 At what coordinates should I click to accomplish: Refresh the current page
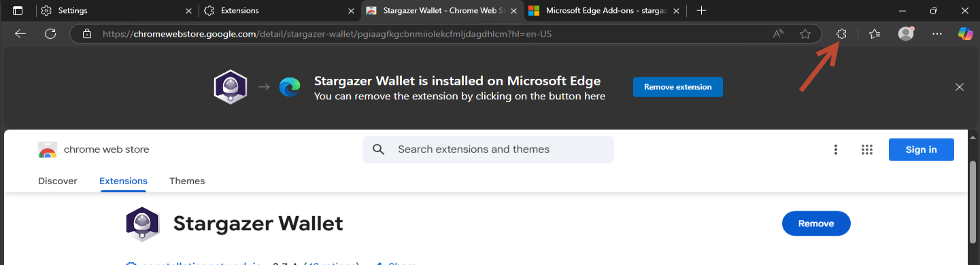point(50,33)
